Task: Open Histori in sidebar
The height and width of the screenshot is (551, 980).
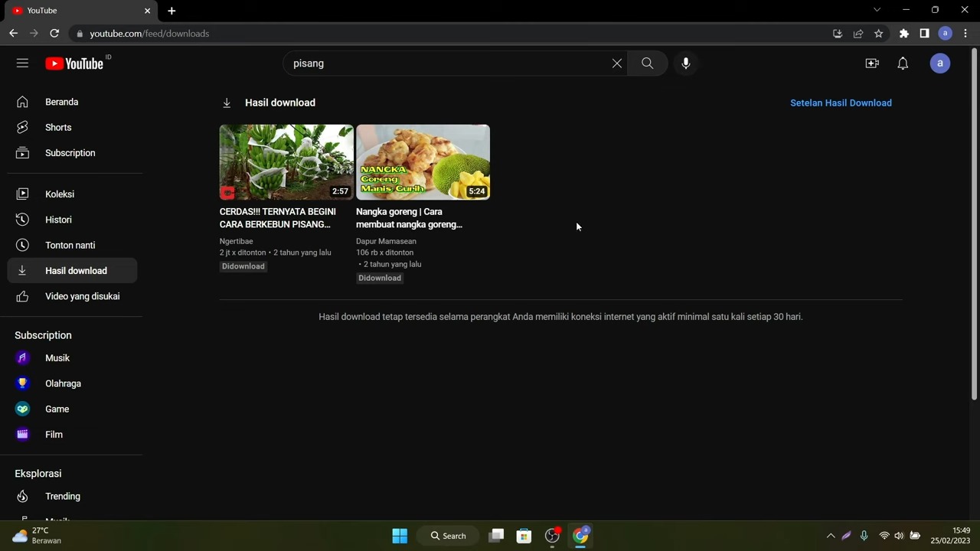Action: (x=73, y=220)
